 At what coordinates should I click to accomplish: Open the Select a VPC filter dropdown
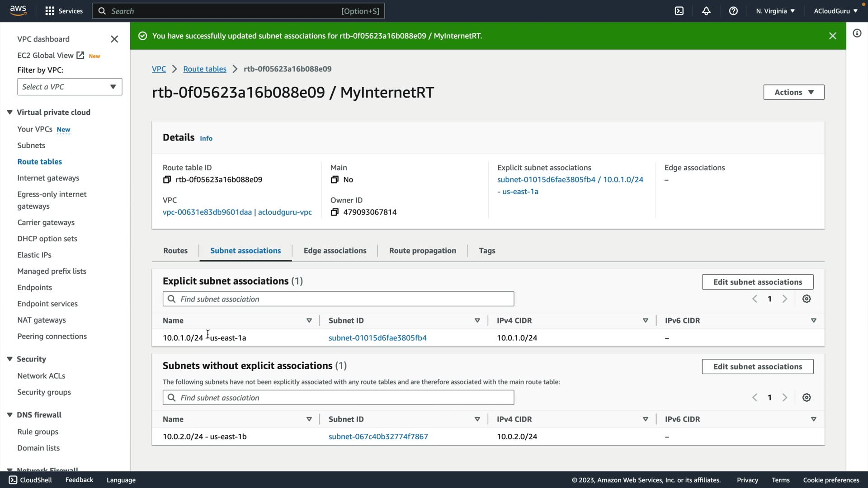(70, 87)
